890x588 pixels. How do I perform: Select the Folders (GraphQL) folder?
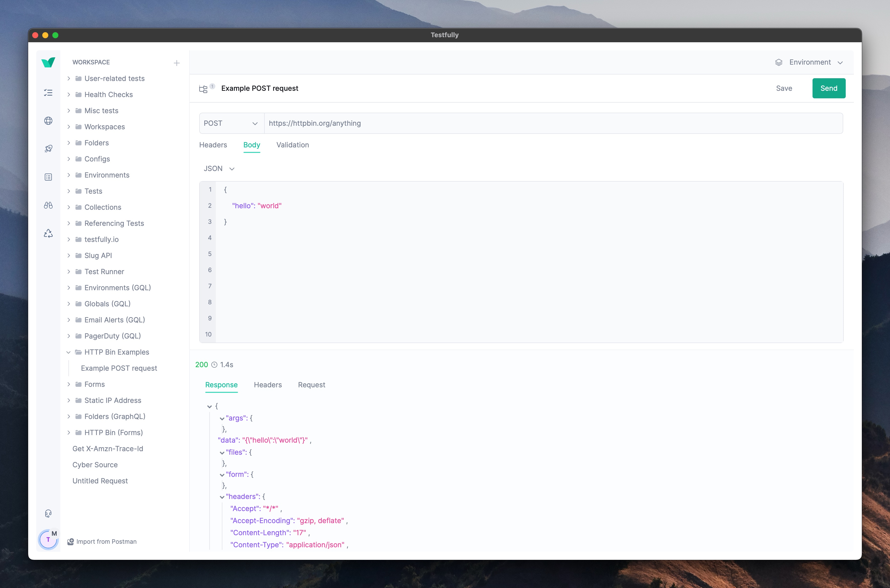pos(115,417)
